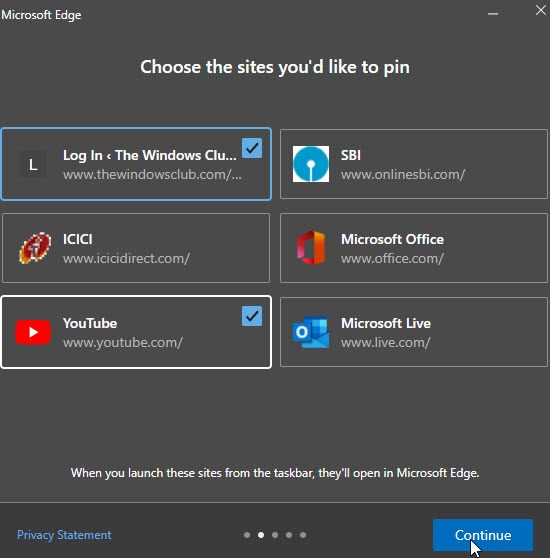The image size is (550, 558).
Task: Click the ICICI logo icon
Action: coord(35,248)
